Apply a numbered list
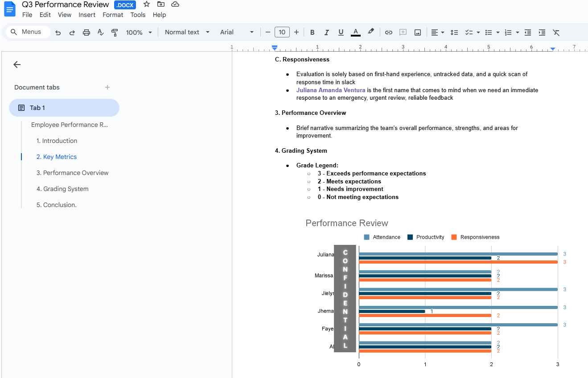The width and height of the screenshot is (588, 378). (x=508, y=33)
